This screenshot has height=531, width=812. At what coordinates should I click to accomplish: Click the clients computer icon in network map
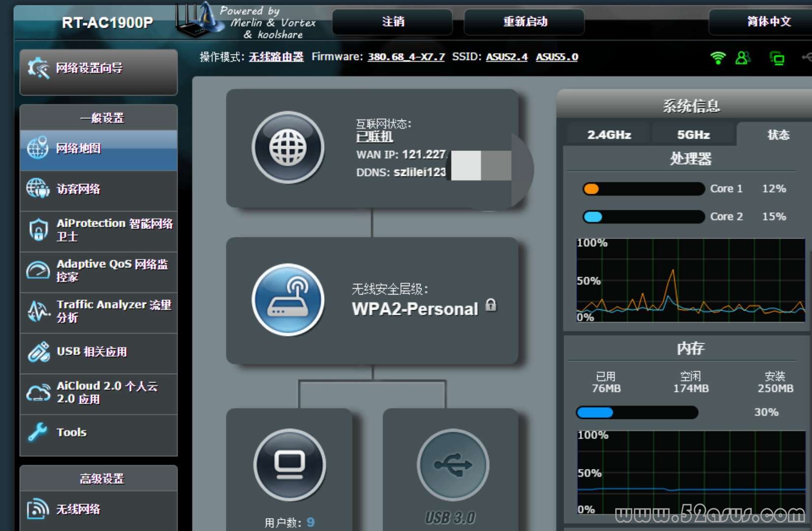pyautogui.click(x=290, y=465)
